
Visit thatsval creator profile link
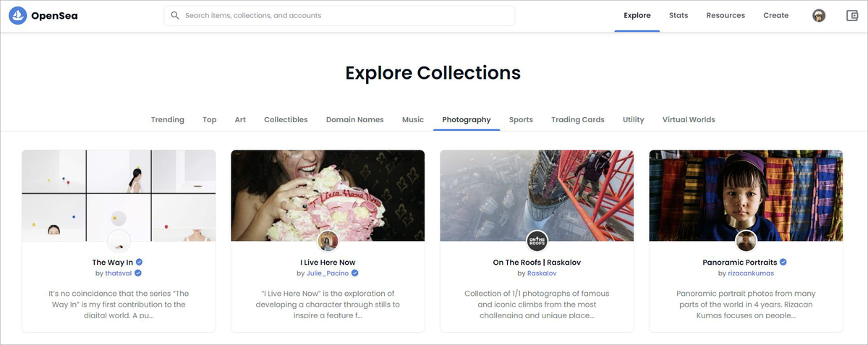pos(119,273)
